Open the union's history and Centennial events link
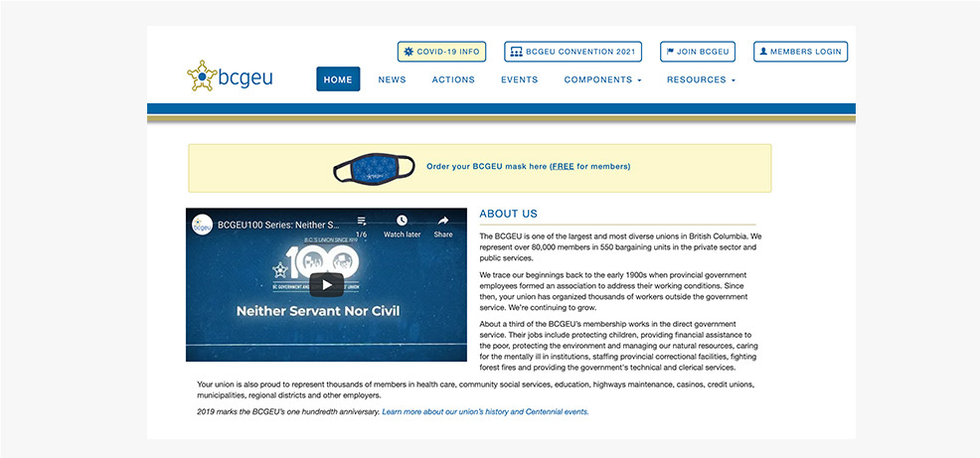Viewport: 980px width, 458px height. (x=485, y=411)
